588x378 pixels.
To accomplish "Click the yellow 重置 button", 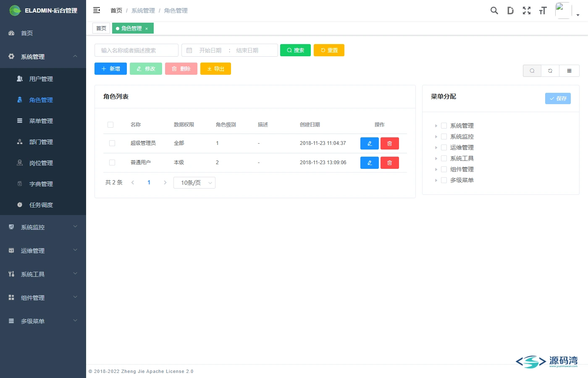I will (x=329, y=50).
